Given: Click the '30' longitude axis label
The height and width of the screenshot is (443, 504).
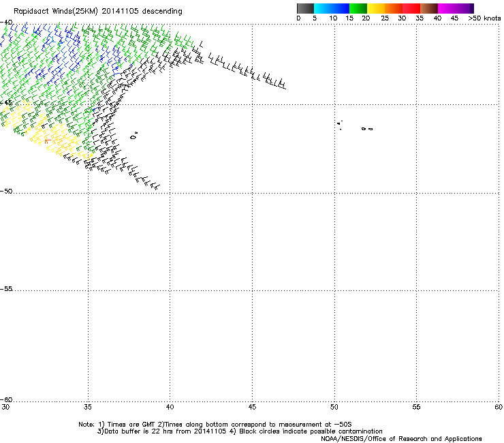Looking at the screenshot, I should 5,407.
